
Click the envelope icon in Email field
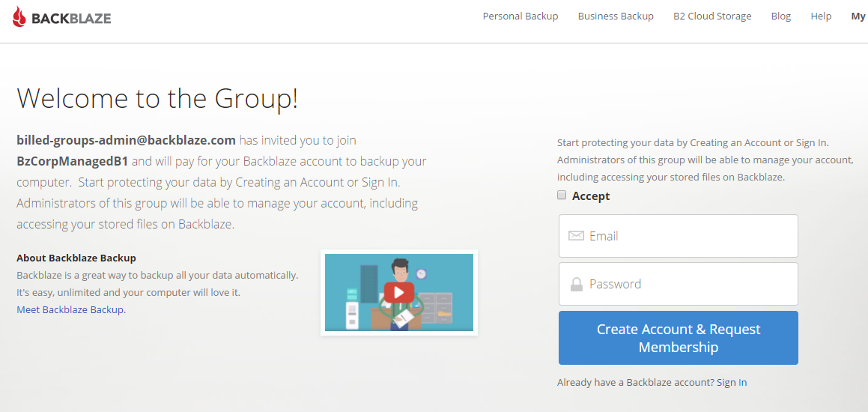pos(576,236)
